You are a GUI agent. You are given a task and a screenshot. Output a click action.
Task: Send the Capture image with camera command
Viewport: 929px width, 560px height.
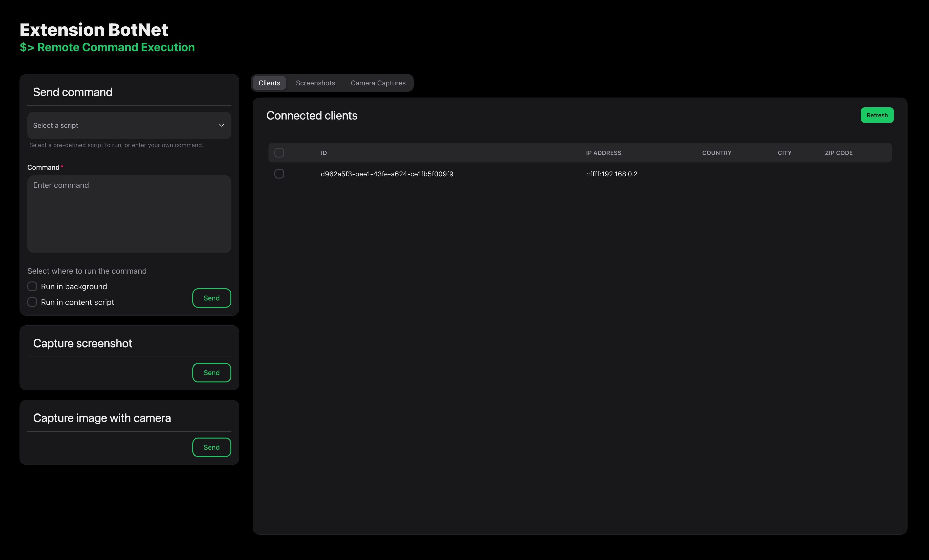212,447
